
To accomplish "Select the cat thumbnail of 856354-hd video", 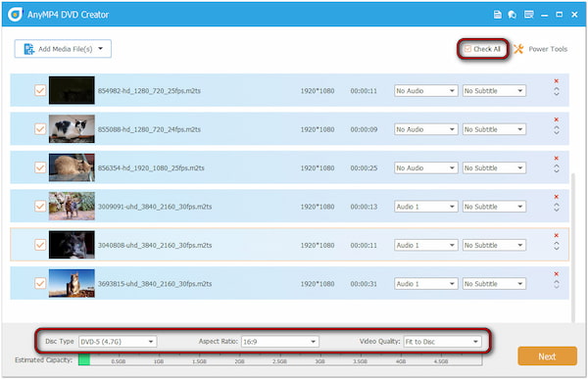I will (72, 167).
